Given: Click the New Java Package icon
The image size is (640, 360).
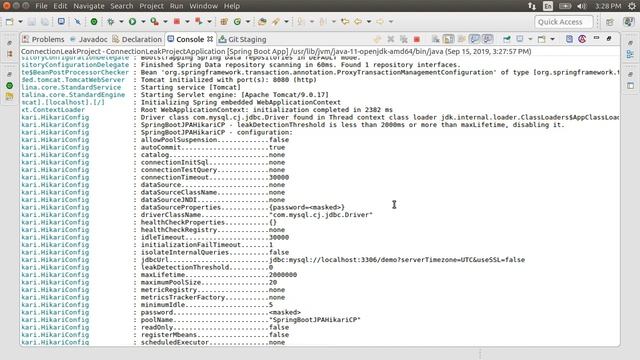Looking at the screenshot, I should [224, 22].
